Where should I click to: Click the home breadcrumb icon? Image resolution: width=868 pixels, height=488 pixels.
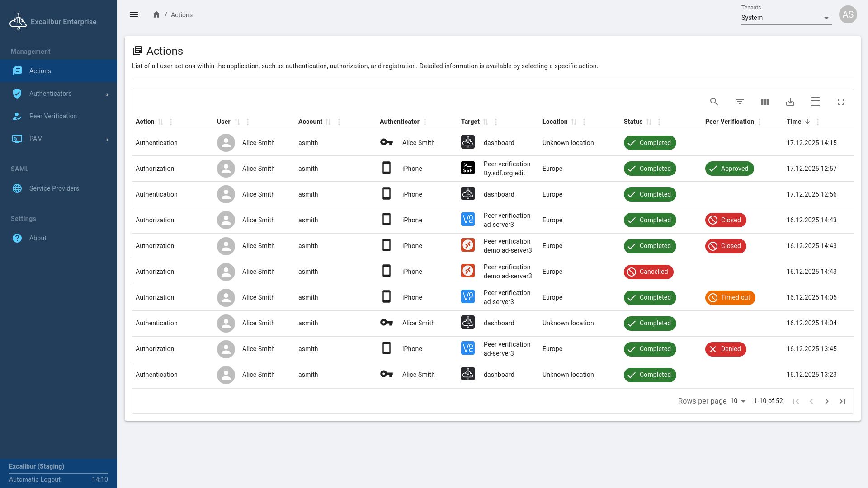coord(156,14)
